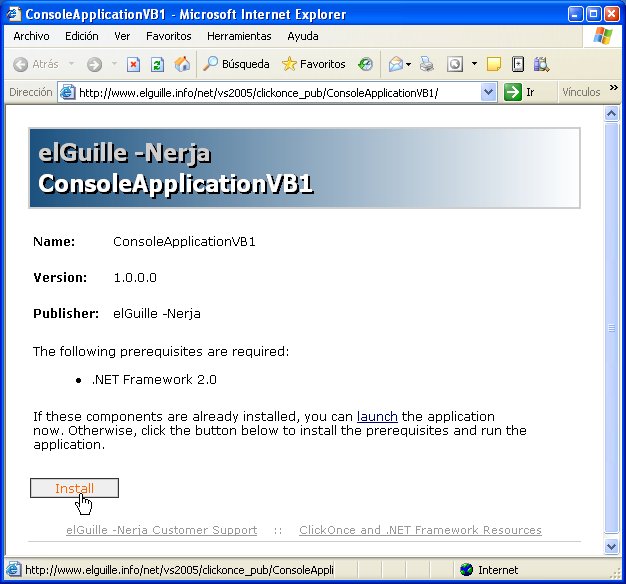Open Búsqueda search panel
This screenshot has height=584, width=626.
point(236,64)
